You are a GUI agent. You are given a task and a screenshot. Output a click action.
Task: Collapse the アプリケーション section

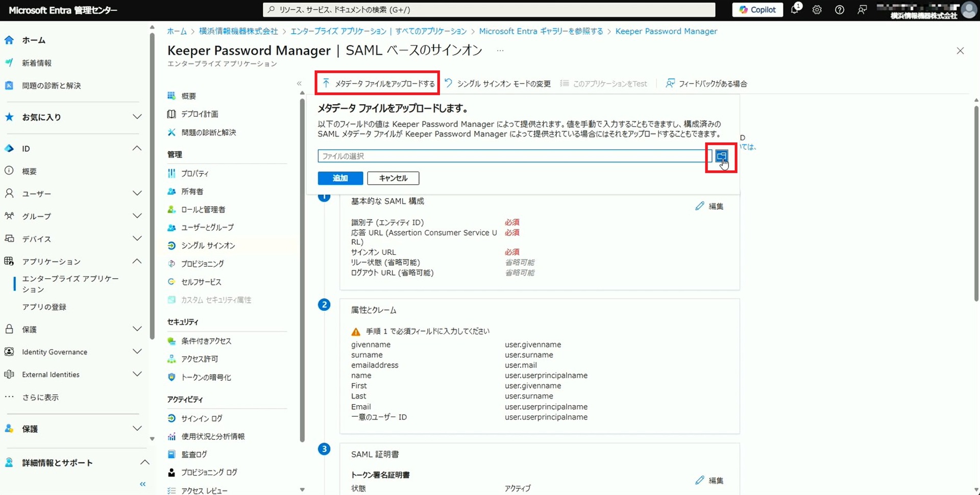point(137,261)
